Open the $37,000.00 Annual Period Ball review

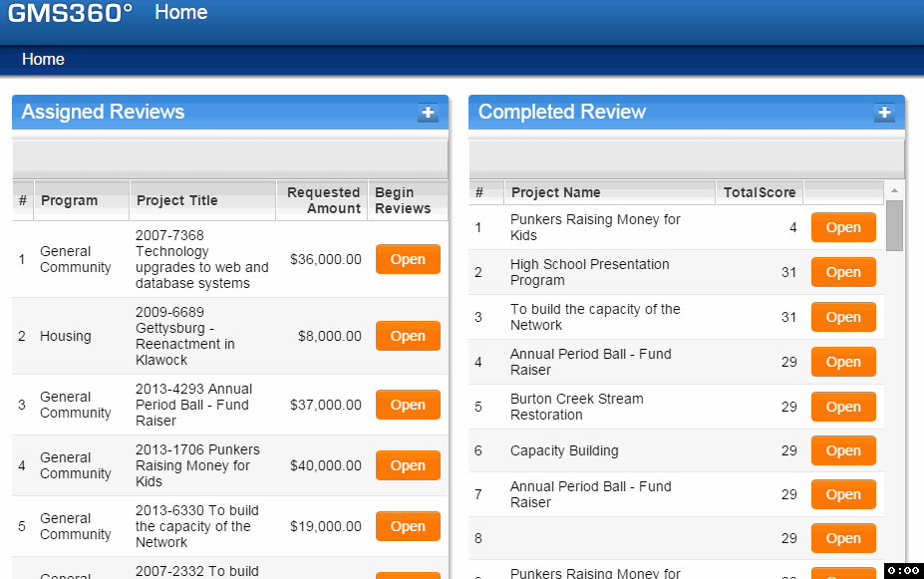point(408,405)
